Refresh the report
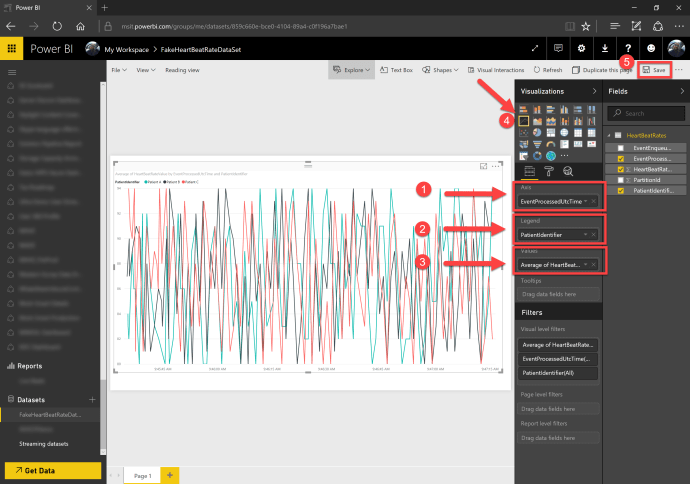The image size is (690, 484). pos(548,70)
